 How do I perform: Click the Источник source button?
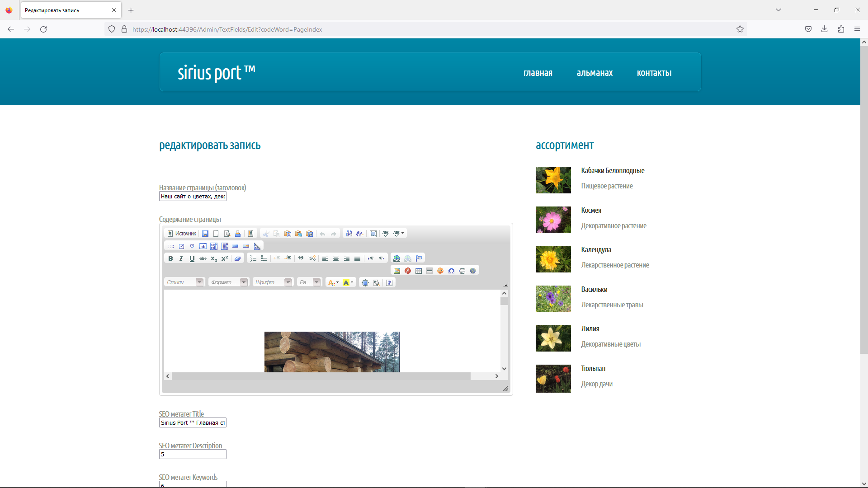click(x=182, y=234)
